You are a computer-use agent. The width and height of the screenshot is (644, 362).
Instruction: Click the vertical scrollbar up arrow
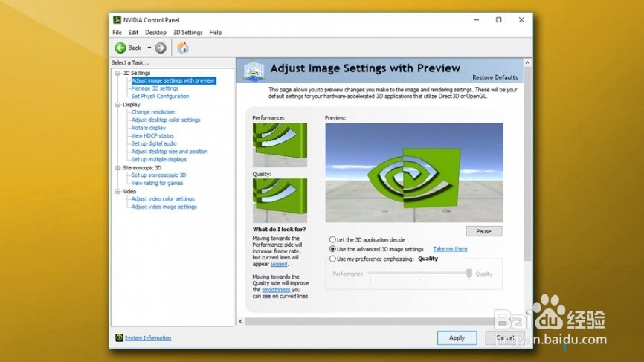[x=528, y=62]
